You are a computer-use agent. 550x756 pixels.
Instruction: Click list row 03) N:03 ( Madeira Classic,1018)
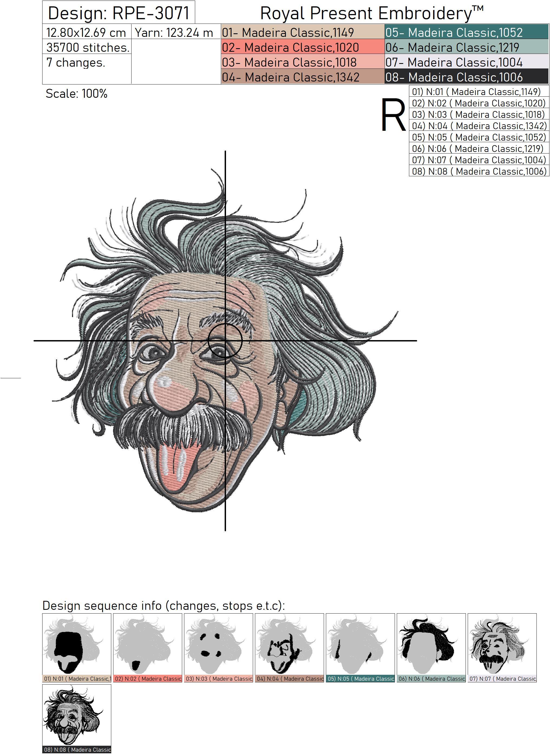(479, 114)
